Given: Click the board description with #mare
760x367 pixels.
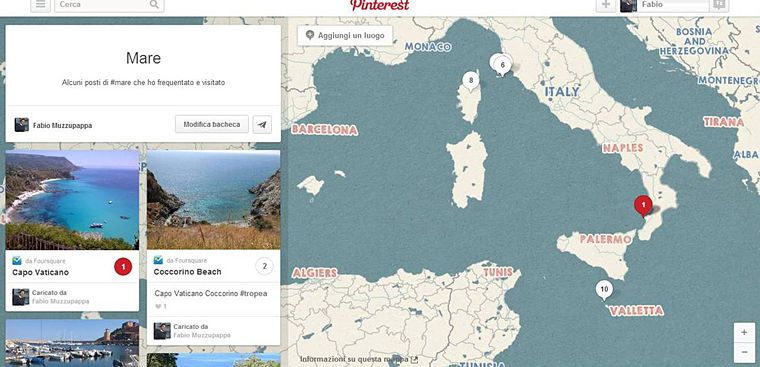Looking at the screenshot, I should pos(143,83).
